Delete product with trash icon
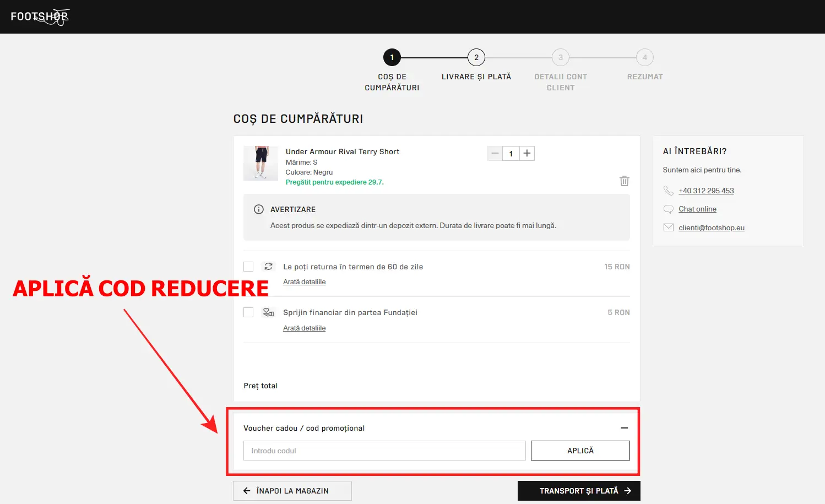This screenshot has width=825, height=504. (x=624, y=181)
